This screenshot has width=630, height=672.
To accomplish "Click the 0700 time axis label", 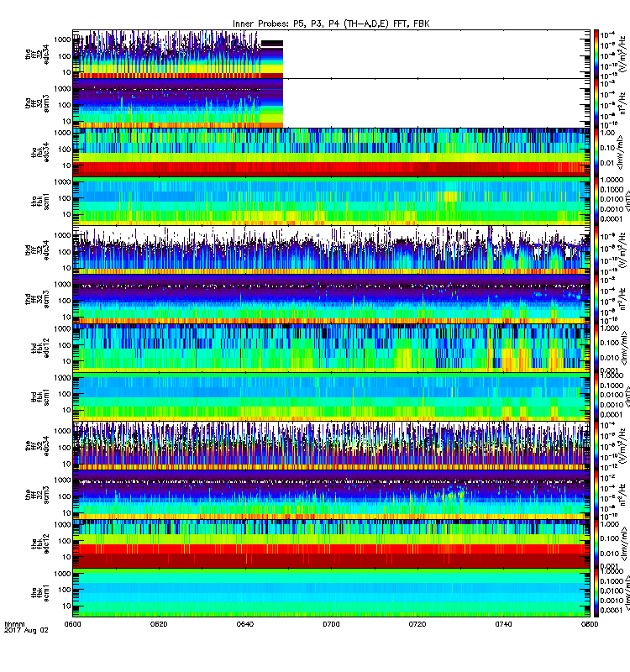I will 331,624.
